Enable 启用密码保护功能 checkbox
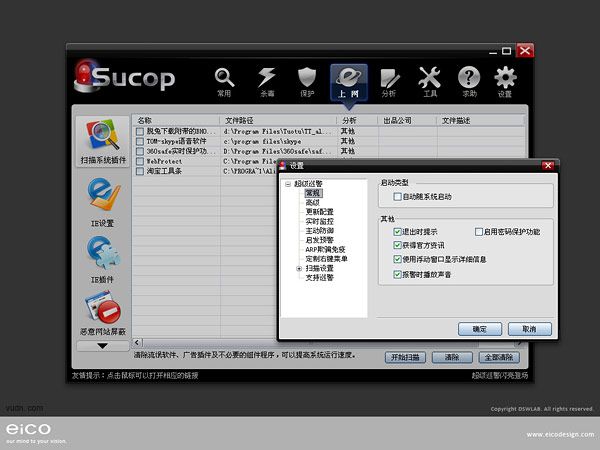Viewport: 600px width, 450px height. click(479, 231)
